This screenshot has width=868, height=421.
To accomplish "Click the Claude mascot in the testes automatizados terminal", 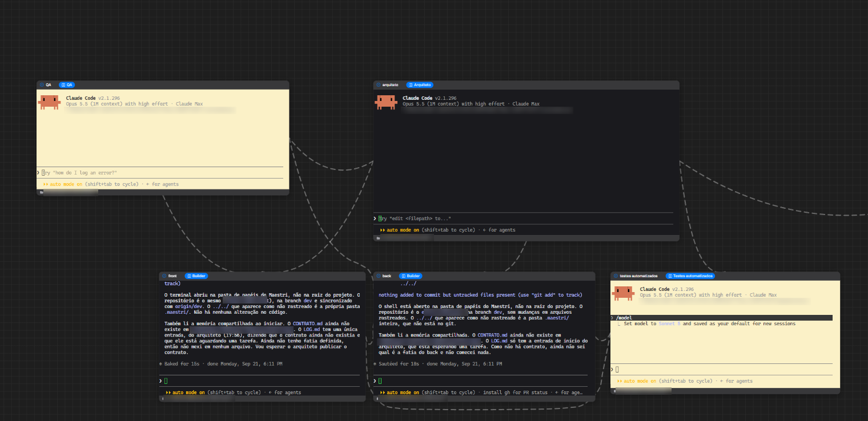I will tap(624, 293).
